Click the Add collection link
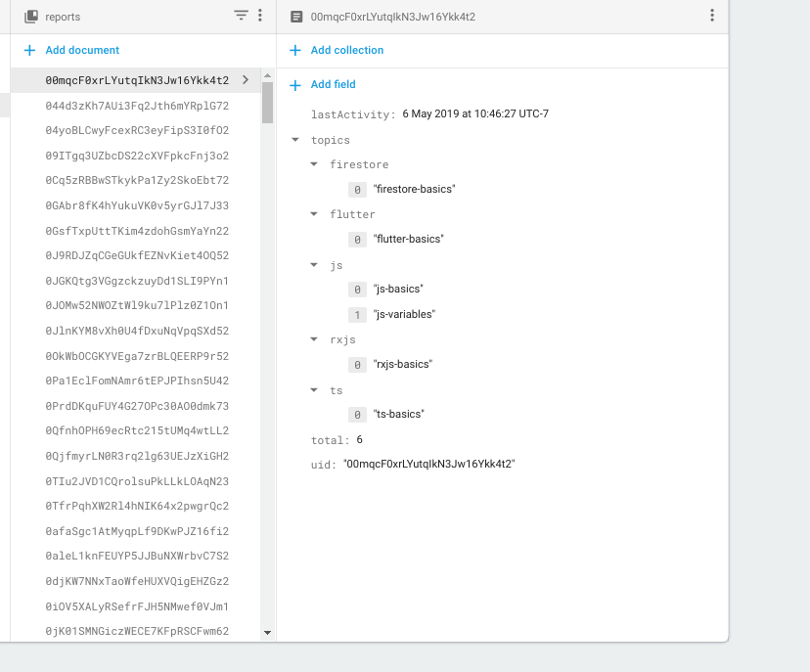Viewport: 810px width, 672px height. [346, 50]
